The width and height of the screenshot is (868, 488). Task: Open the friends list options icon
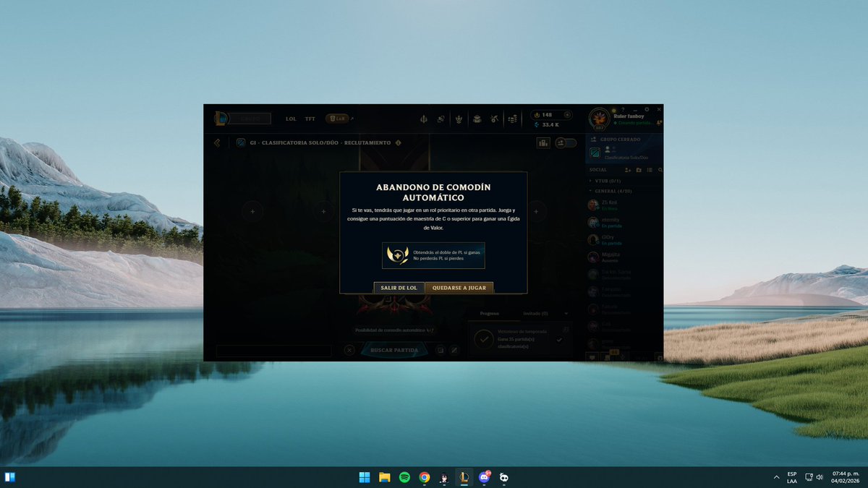(x=650, y=170)
